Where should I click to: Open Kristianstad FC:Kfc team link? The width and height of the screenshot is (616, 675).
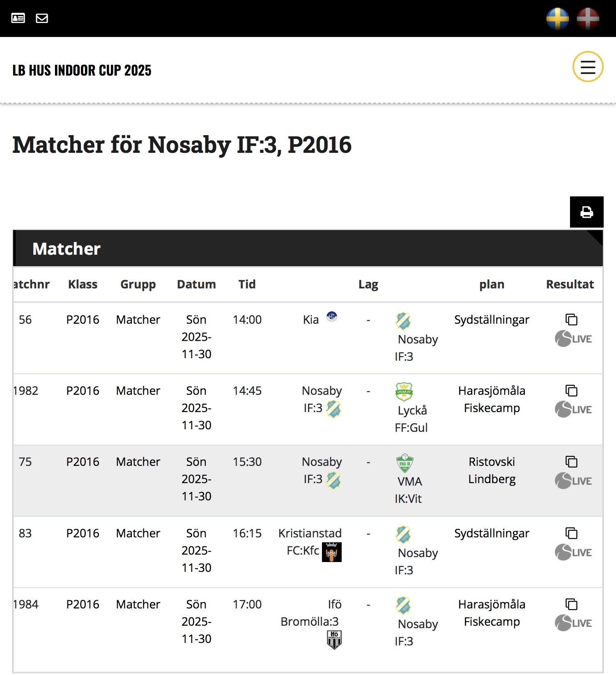(310, 541)
